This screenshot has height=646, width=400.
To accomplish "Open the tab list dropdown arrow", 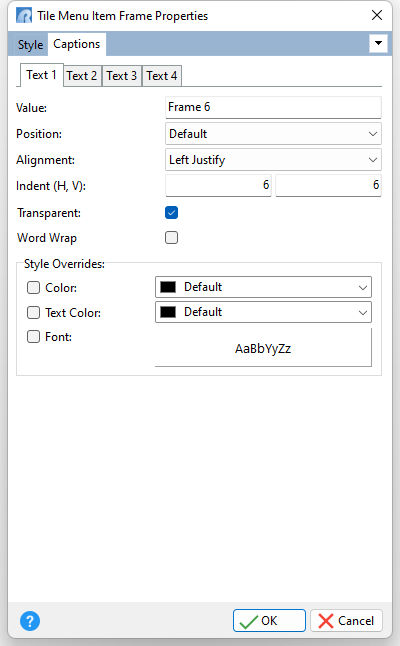I will coord(378,43).
